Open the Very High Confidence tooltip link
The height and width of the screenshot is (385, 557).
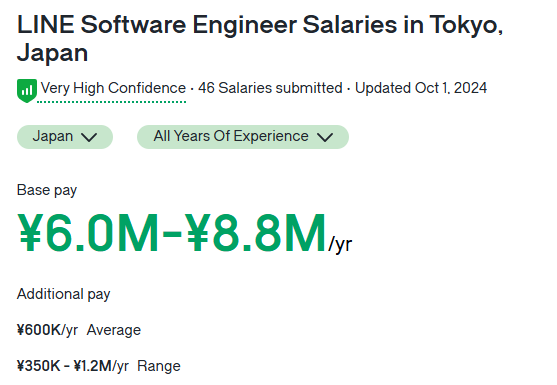point(113,88)
